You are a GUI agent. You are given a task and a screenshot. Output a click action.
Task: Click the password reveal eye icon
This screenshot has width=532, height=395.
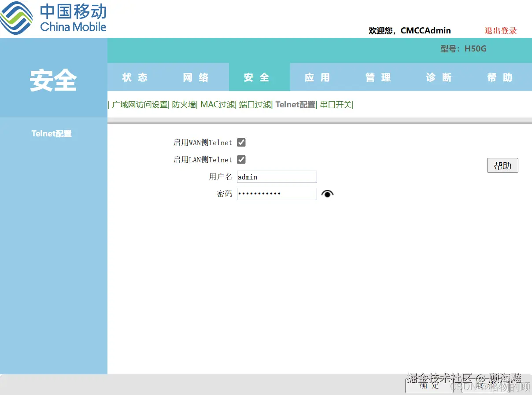point(327,194)
